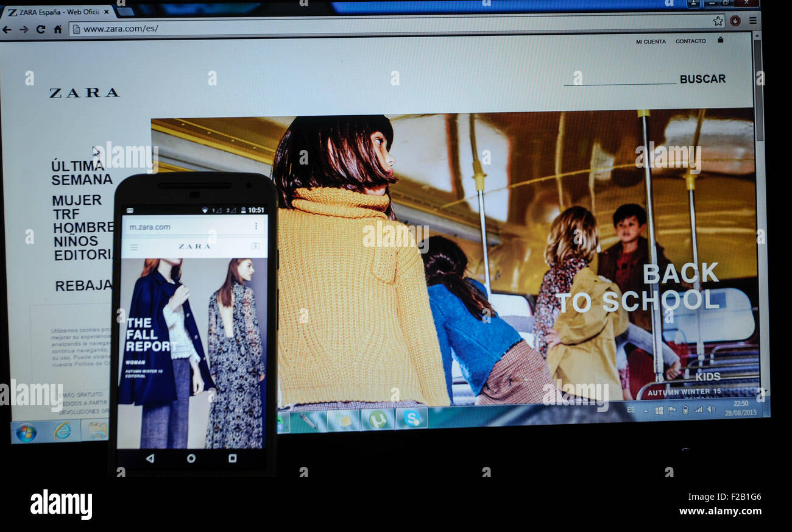Tap the Android home button
The height and width of the screenshot is (532, 792).
[x=191, y=458]
